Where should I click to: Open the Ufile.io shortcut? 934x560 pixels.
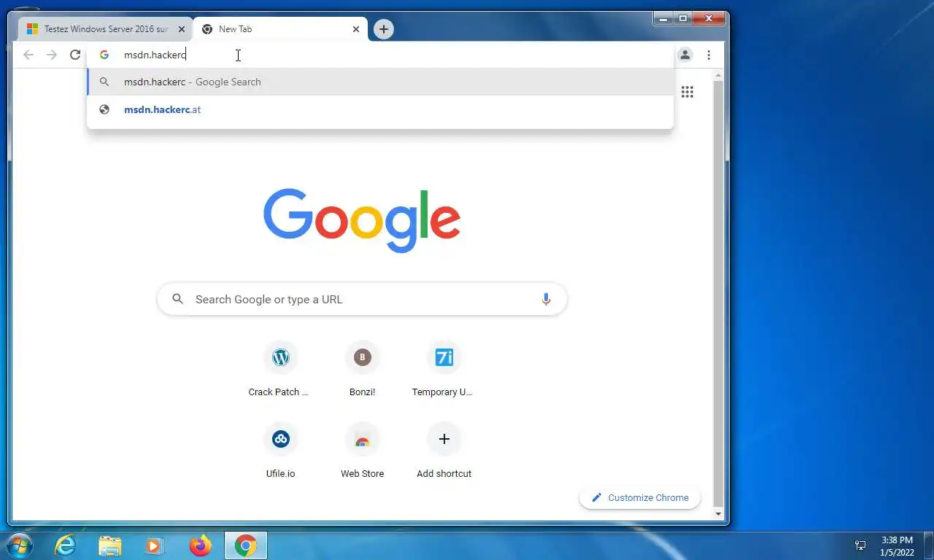(x=280, y=451)
